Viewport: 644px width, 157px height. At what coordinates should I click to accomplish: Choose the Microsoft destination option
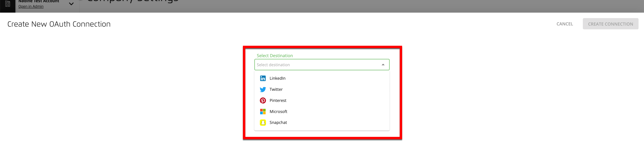click(x=322, y=112)
